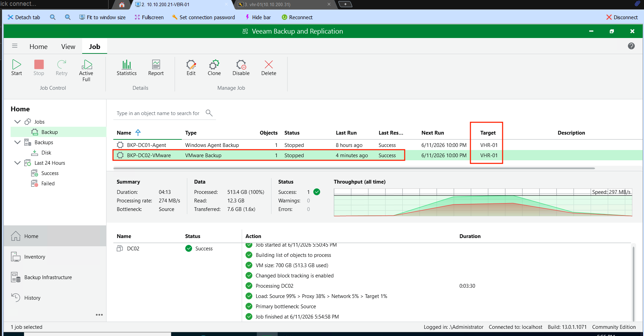This screenshot has width=644, height=336.
Task: Open a new connection tab
Action: [345, 4]
